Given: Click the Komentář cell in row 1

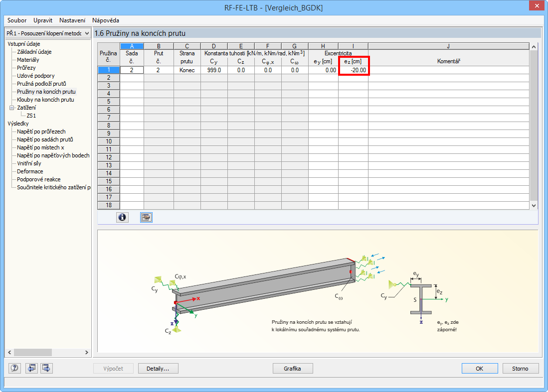Looking at the screenshot, I should point(448,70).
